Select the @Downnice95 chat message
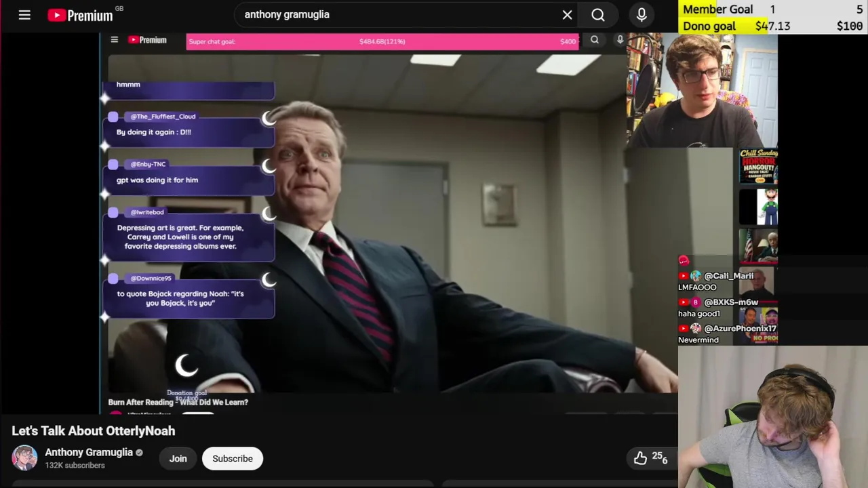This screenshot has height=488, width=868. point(190,295)
